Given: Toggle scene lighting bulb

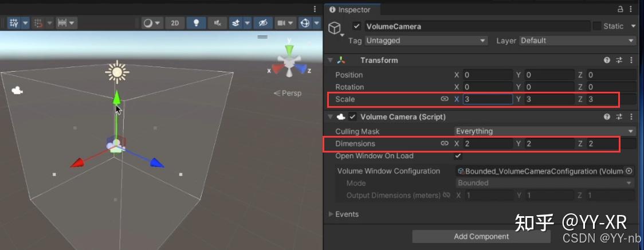Looking at the screenshot, I should point(197,23).
